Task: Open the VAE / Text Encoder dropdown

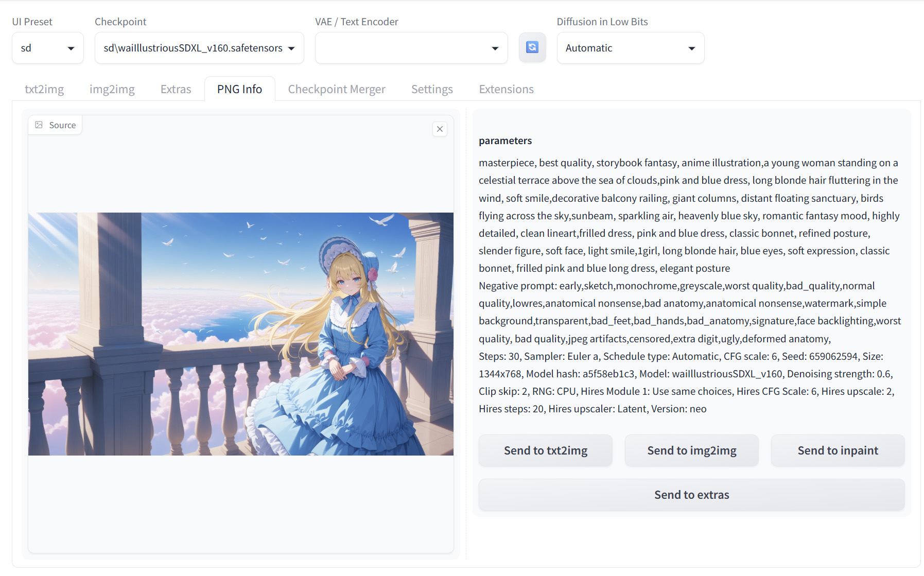Action: (x=411, y=48)
